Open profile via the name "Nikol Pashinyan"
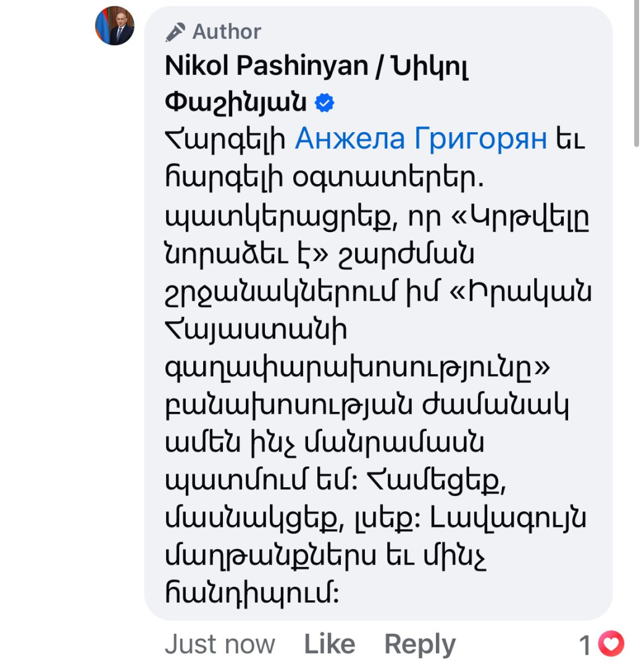 pyautogui.click(x=266, y=67)
